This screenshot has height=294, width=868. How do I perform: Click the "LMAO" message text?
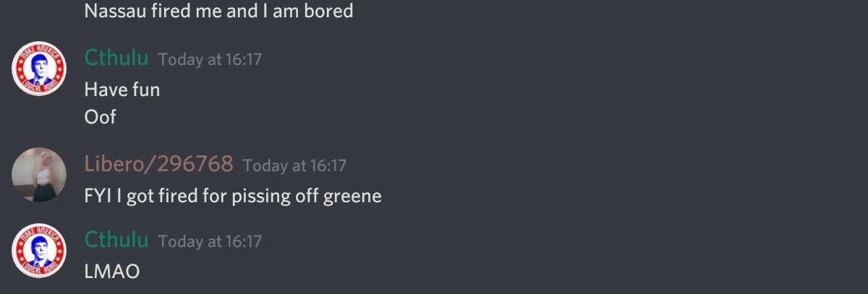click(111, 272)
